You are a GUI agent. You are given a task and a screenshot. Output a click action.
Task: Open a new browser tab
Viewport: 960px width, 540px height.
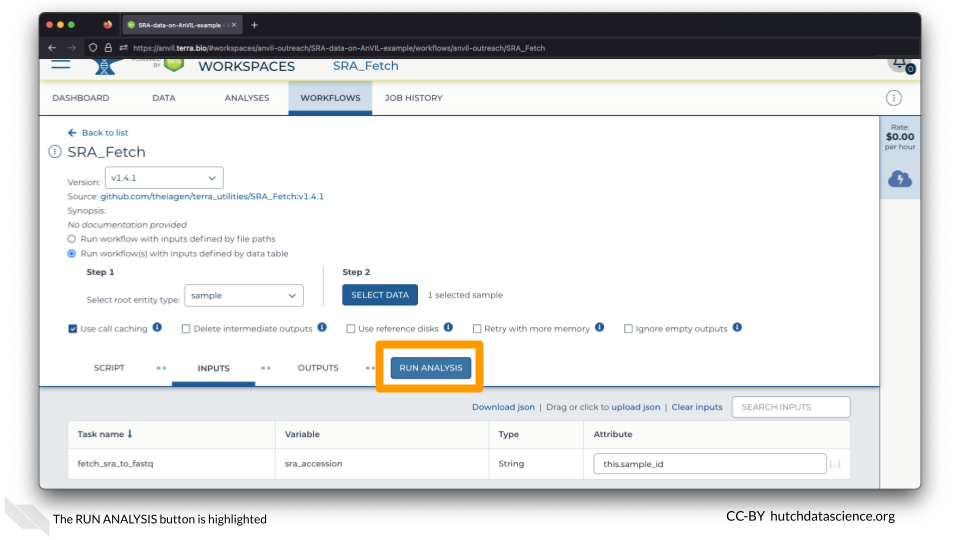point(255,25)
